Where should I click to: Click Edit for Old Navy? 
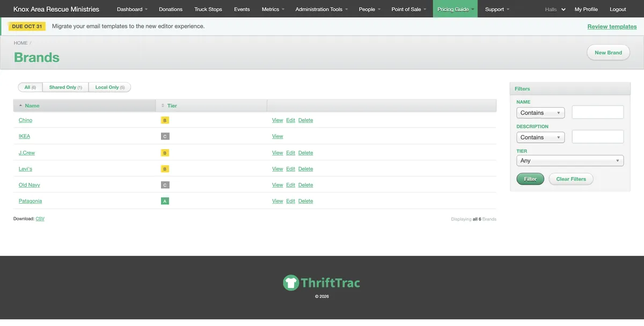point(290,185)
